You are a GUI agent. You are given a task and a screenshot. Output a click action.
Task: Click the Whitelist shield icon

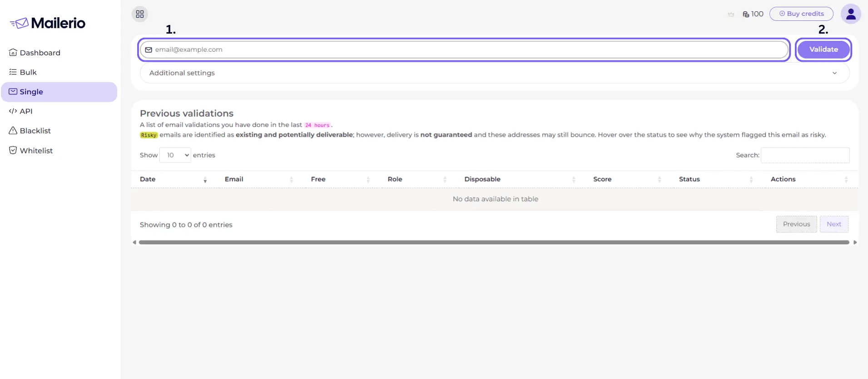pos(13,150)
